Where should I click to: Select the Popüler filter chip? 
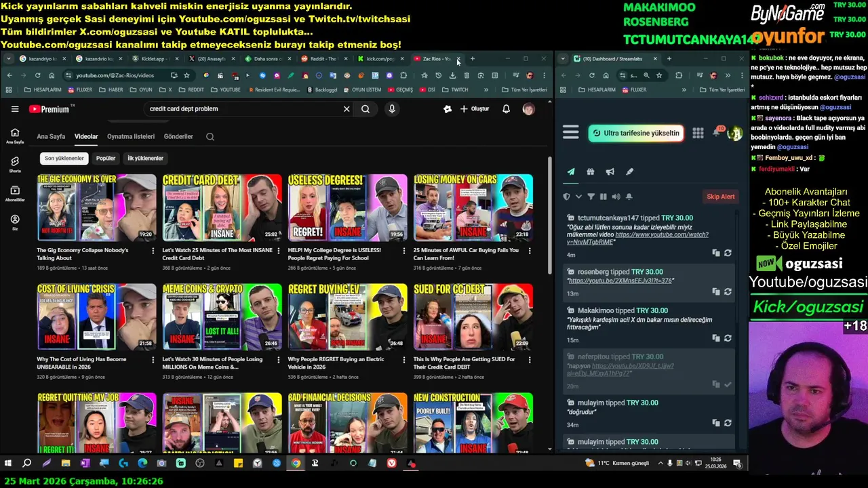tap(106, 158)
